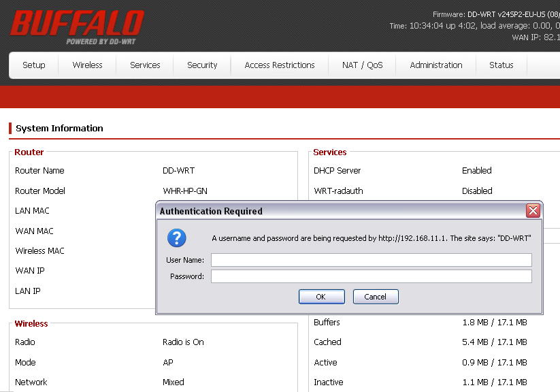The width and height of the screenshot is (560, 392).
Task: Select the Router Name value DD-WRT
Action: point(178,170)
